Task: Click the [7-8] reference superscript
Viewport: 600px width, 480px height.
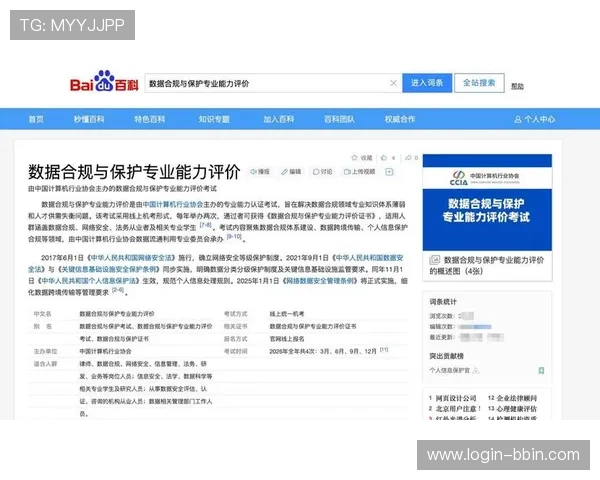Action: click(206, 225)
